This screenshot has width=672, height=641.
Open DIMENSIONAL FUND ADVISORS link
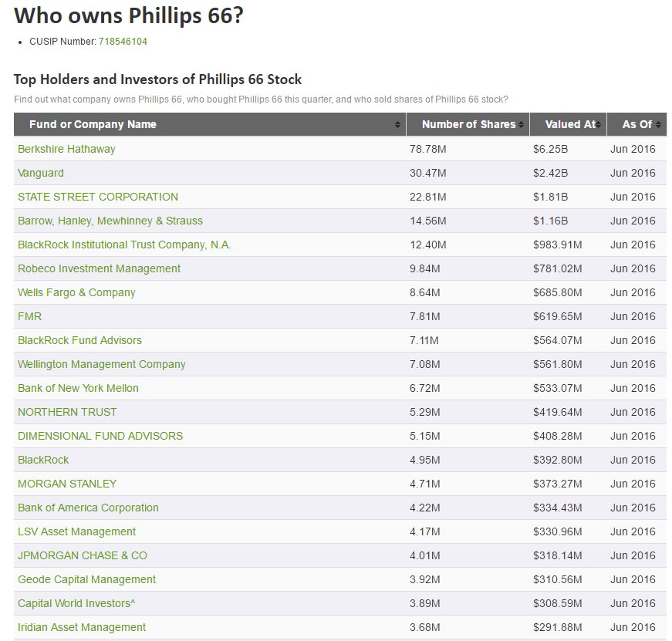(x=100, y=436)
